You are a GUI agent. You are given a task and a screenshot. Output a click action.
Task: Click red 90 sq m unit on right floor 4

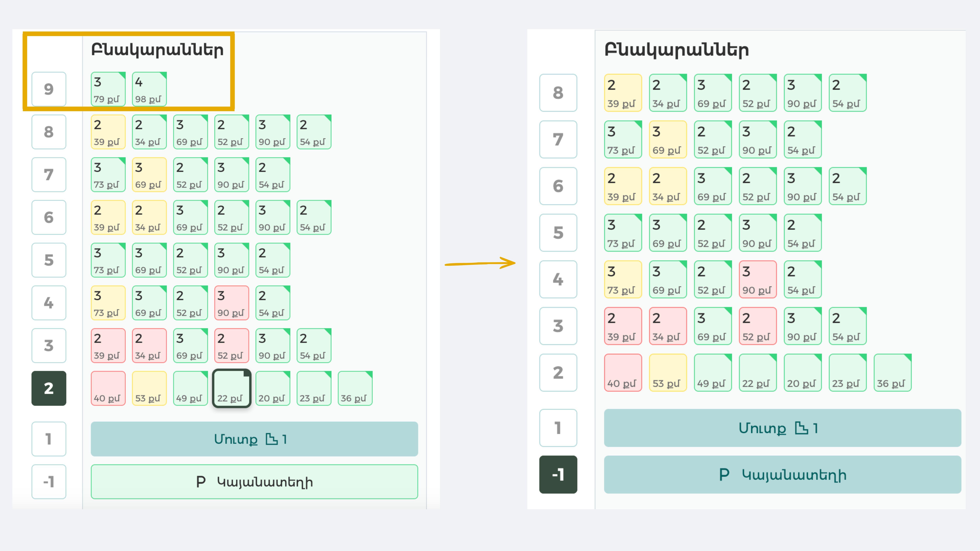pos(757,279)
